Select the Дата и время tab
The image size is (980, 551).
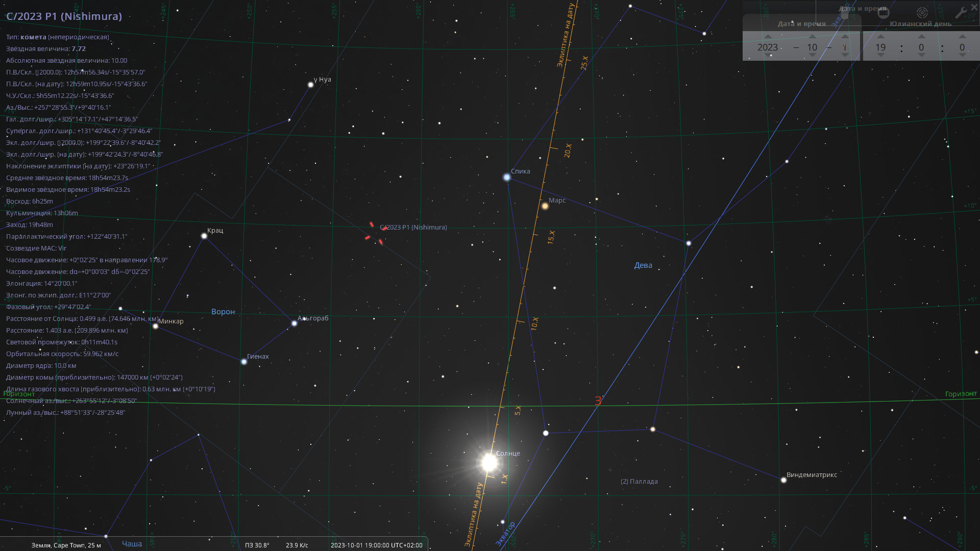coord(801,23)
